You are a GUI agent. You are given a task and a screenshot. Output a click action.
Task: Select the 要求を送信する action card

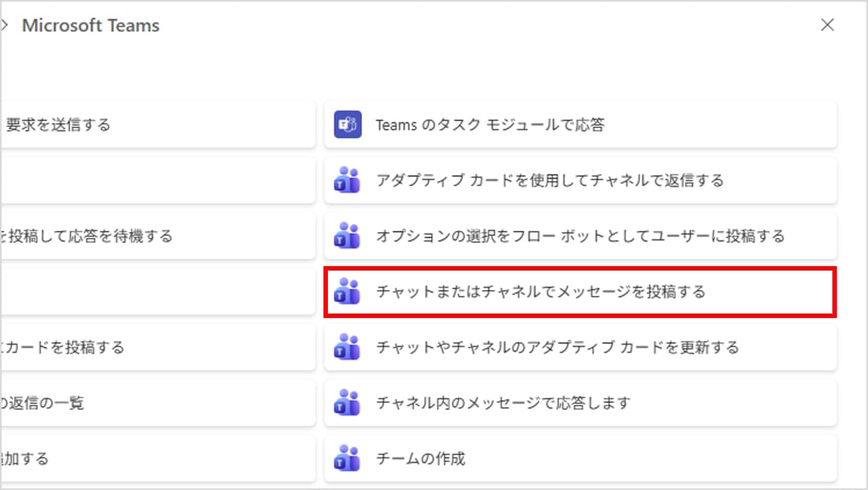click(x=59, y=125)
